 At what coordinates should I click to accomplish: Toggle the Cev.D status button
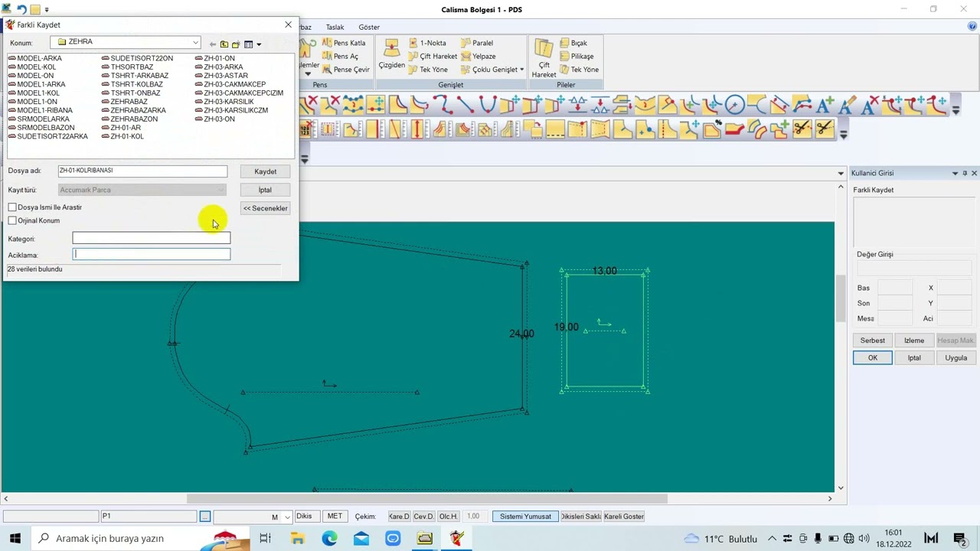[x=423, y=517]
